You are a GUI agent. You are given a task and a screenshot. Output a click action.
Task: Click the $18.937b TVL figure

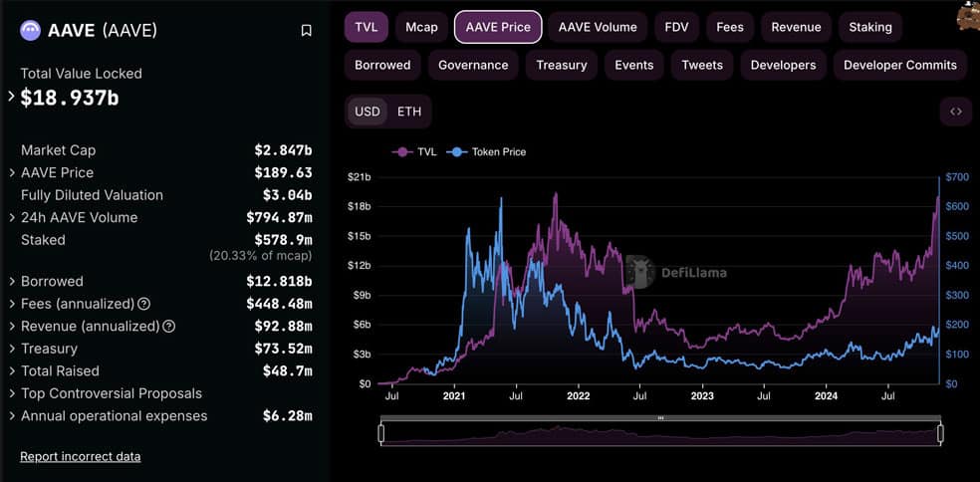pyautogui.click(x=70, y=99)
